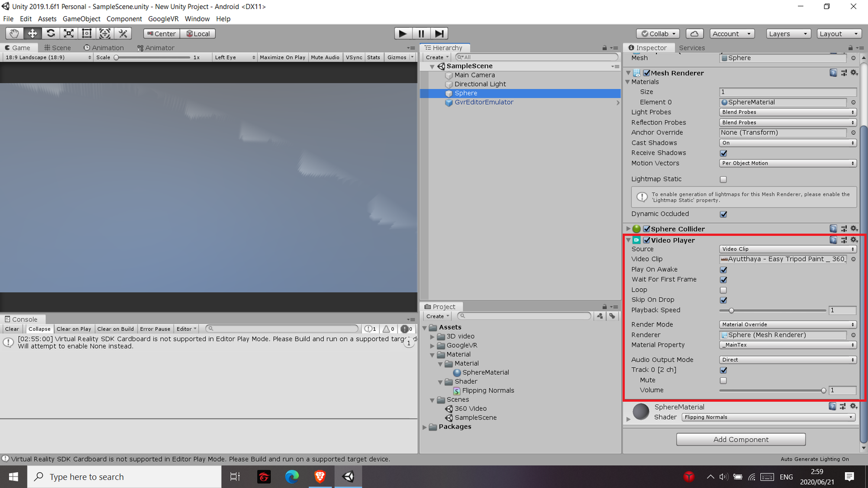
Task: Search by label in Project panel
Action: tap(612, 316)
